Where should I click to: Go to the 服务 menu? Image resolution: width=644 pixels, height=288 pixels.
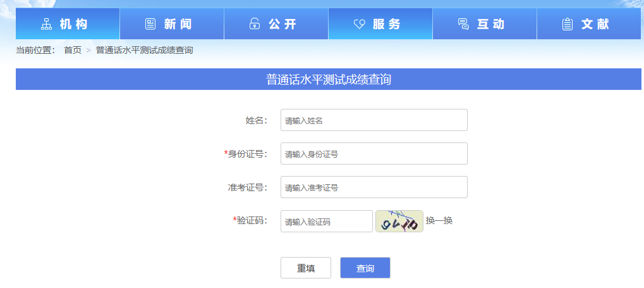click(380, 24)
